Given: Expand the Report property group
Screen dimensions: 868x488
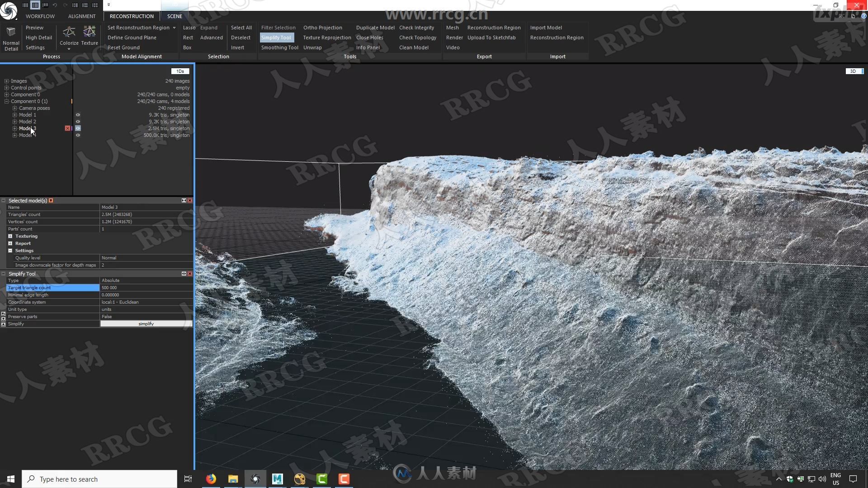Looking at the screenshot, I should [x=10, y=243].
